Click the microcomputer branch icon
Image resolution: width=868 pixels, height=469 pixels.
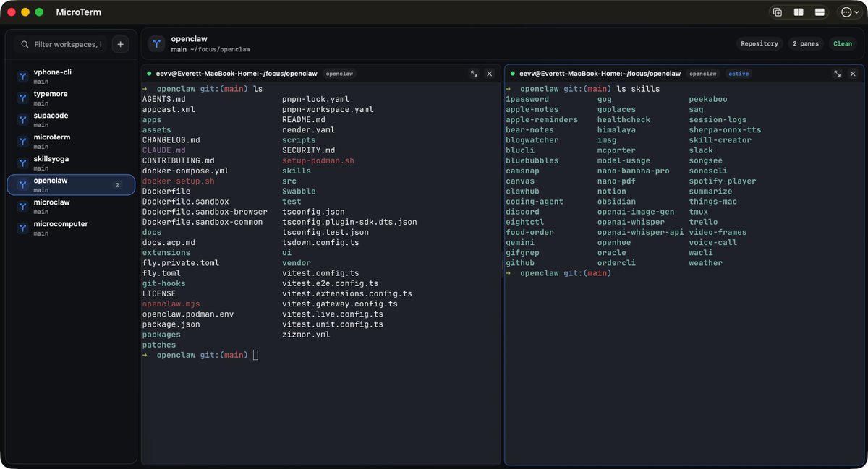click(x=22, y=228)
